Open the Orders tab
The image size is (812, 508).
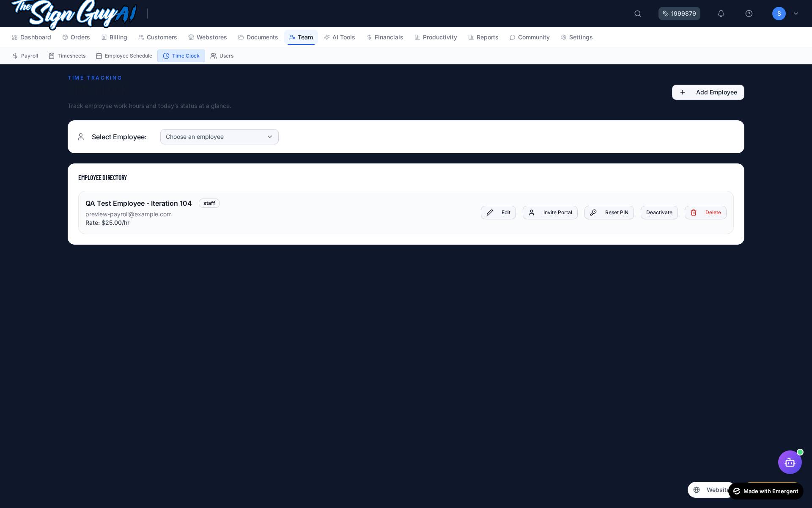pyautogui.click(x=76, y=37)
